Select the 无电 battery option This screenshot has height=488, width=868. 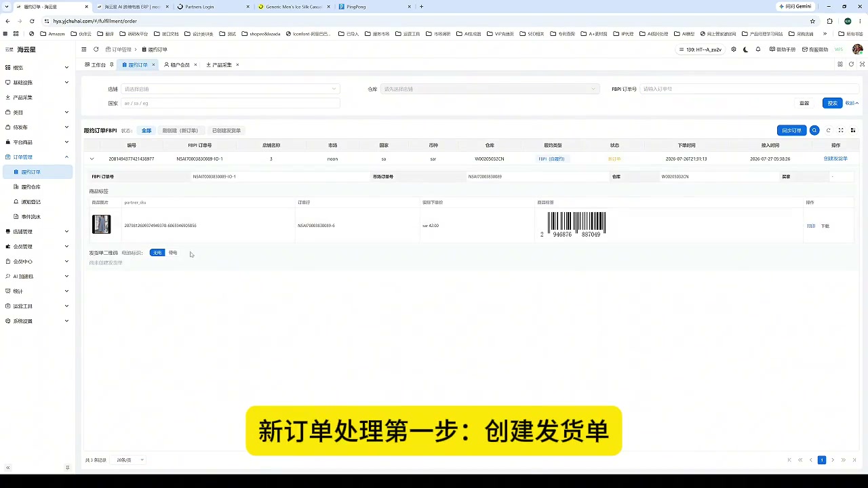pos(157,253)
